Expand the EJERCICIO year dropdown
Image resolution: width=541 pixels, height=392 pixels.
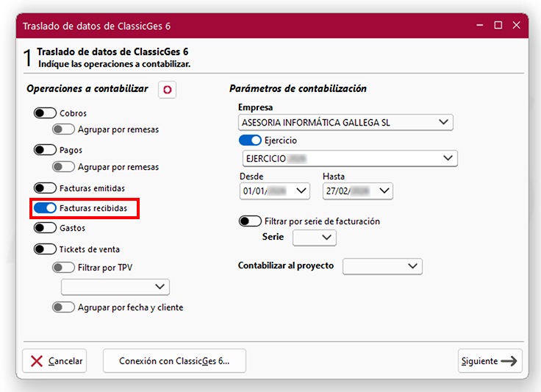[x=350, y=158]
